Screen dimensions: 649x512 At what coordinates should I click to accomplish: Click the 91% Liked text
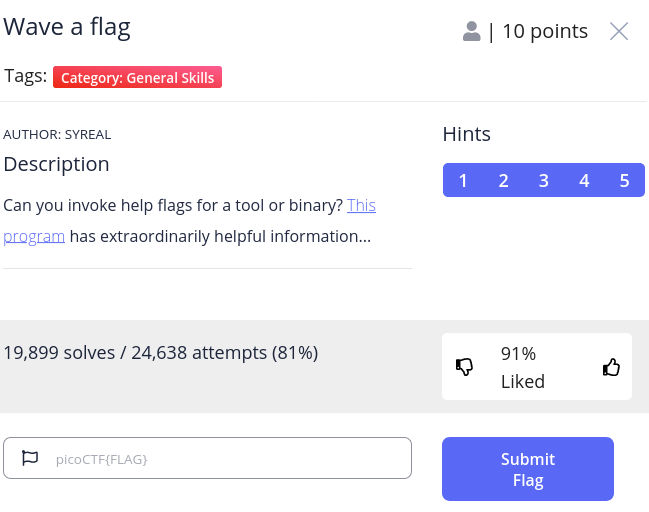point(522,367)
